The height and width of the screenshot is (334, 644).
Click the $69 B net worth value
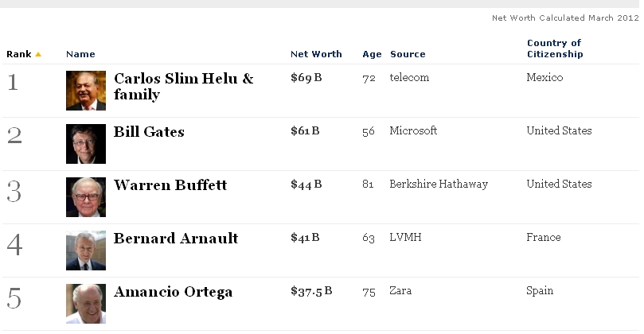tap(306, 78)
